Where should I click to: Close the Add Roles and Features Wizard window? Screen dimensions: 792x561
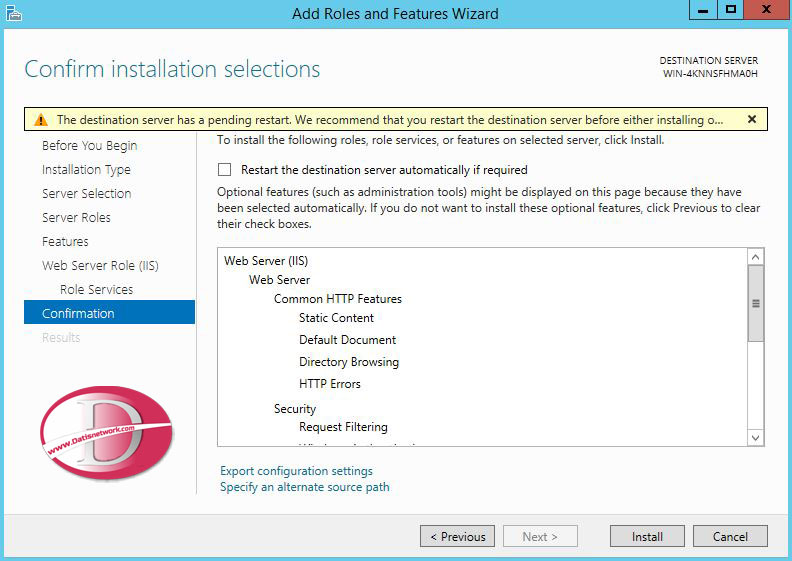pyautogui.click(x=766, y=10)
